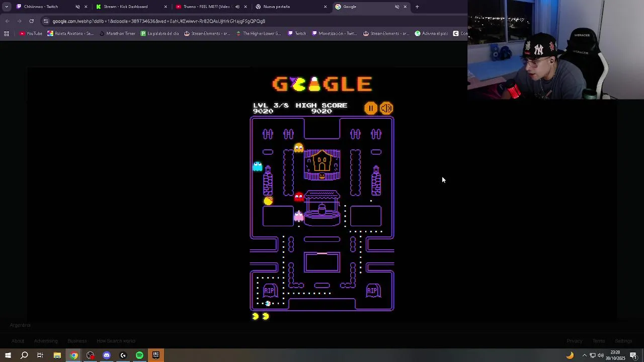Open the tab search dropdown

click(x=7, y=7)
